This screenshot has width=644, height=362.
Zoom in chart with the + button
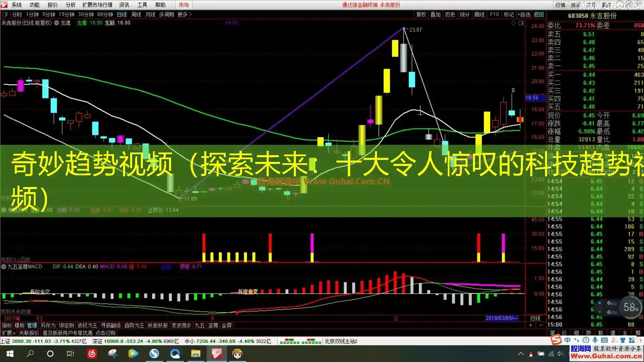point(530,325)
